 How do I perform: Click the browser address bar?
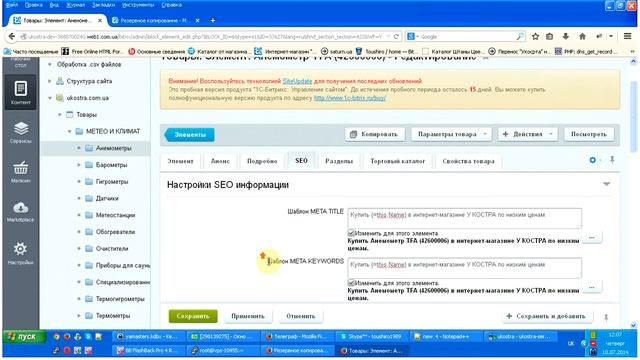[x=204, y=37]
